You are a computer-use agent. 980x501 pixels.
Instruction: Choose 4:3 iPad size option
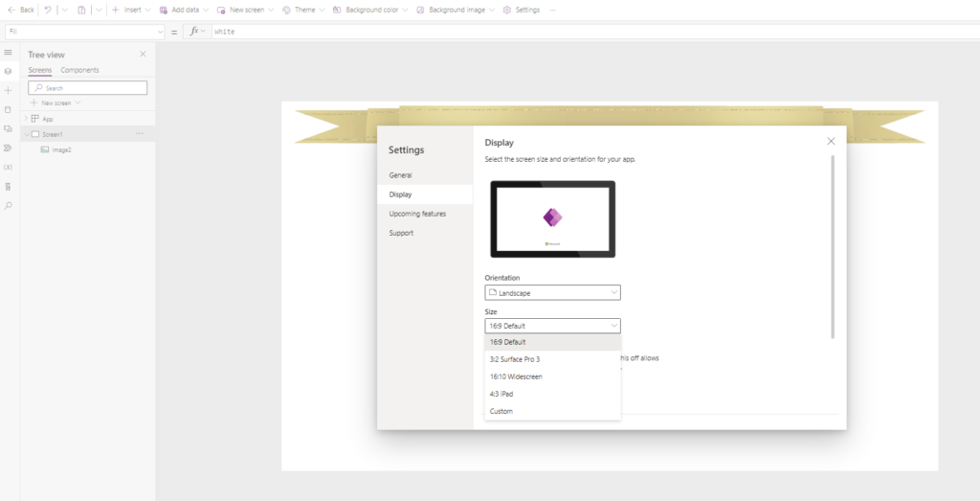pyautogui.click(x=552, y=394)
